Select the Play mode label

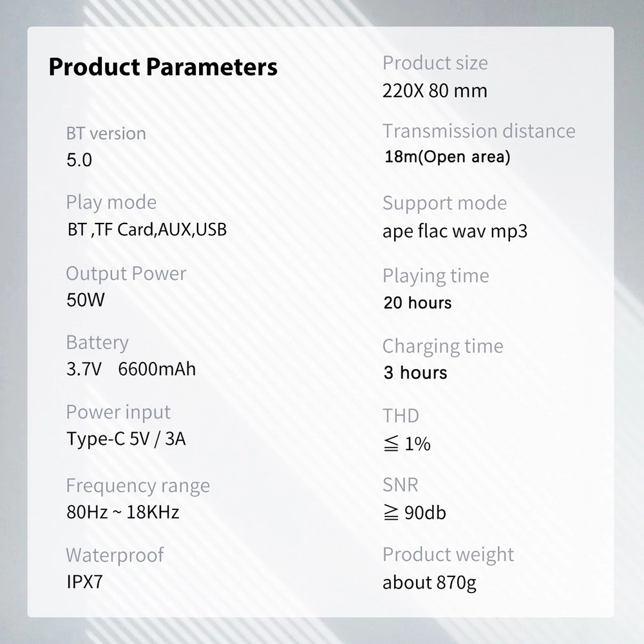(x=111, y=202)
